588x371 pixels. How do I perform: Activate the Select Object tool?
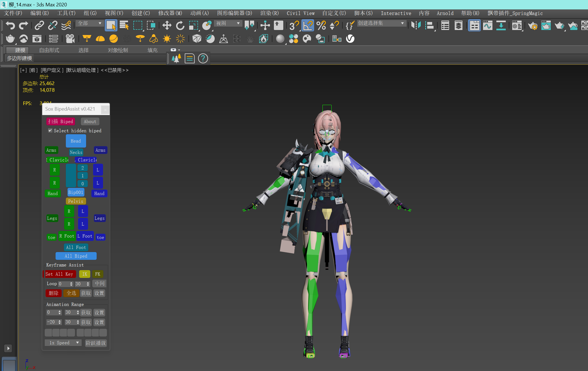click(111, 26)
